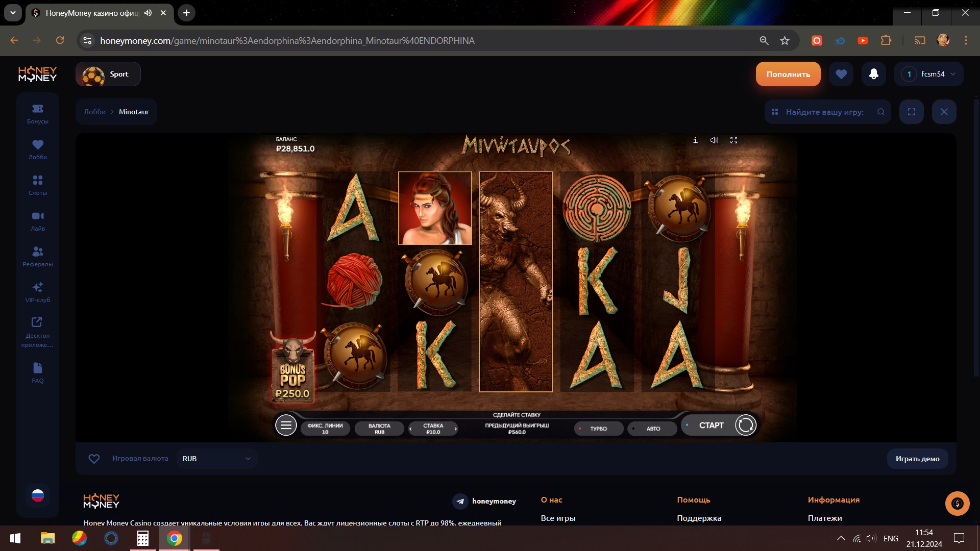
Task: Click Пополнить deposit button
Action: (x=788, y=74)
